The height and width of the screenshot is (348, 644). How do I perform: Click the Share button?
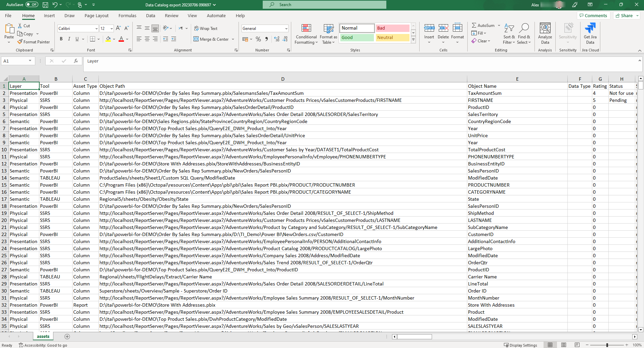pos(626,15)
